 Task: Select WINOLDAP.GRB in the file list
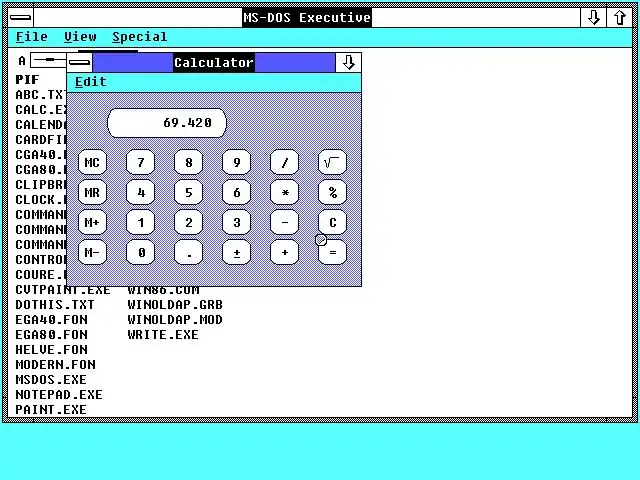[x=175, y=305]
